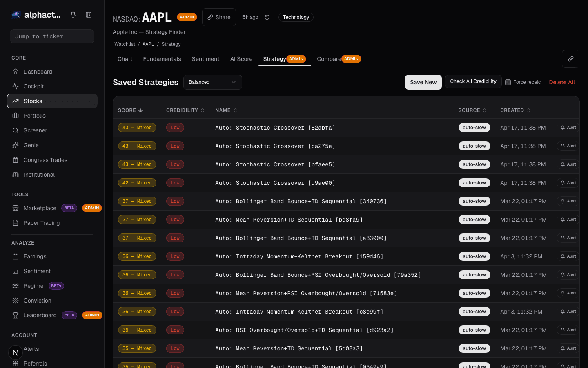Screen dimensions: 588x368
Task: Click the Jump to ticker search field
Action: tap(52, 36)
